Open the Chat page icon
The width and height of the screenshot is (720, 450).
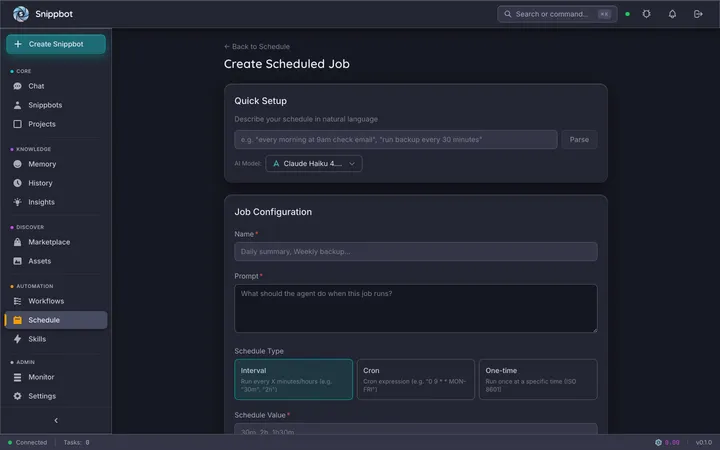(x=17, y=86)
